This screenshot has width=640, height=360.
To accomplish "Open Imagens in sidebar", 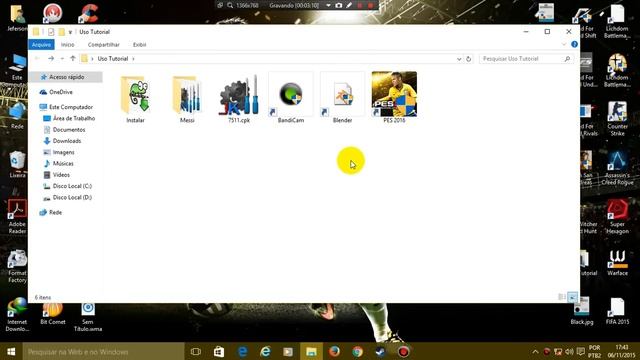I will tap(59, 152).
